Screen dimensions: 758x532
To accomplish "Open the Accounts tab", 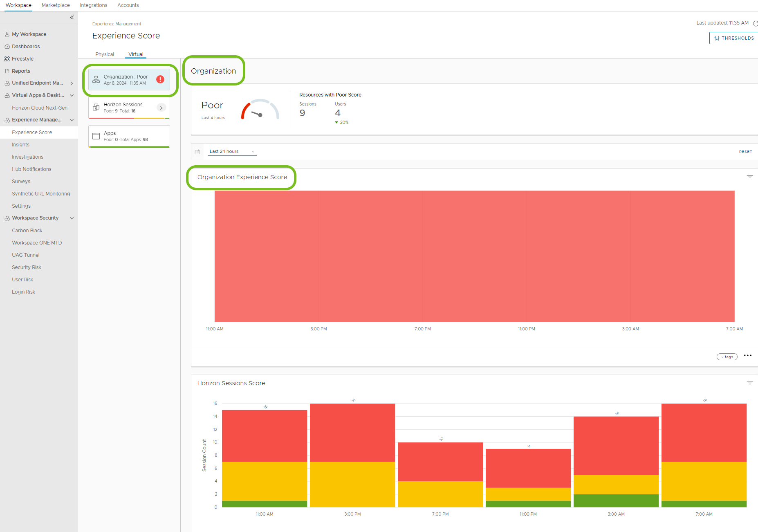I will coord(128,5).
